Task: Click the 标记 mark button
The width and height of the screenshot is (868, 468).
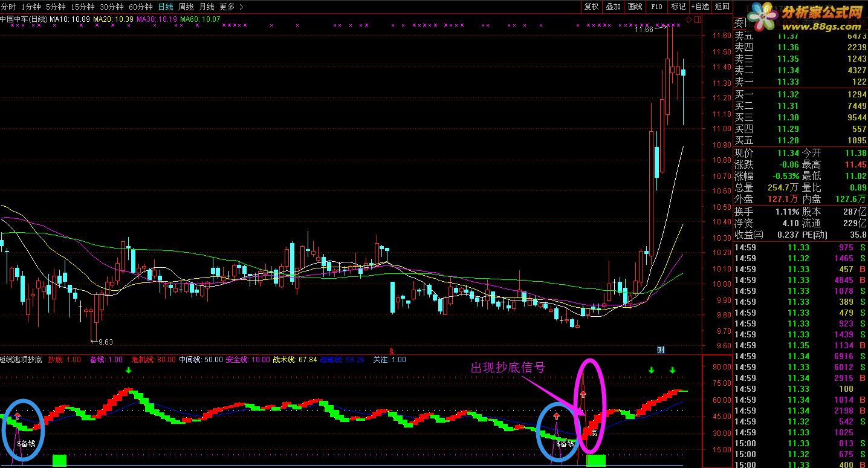Action: [678, 7]
